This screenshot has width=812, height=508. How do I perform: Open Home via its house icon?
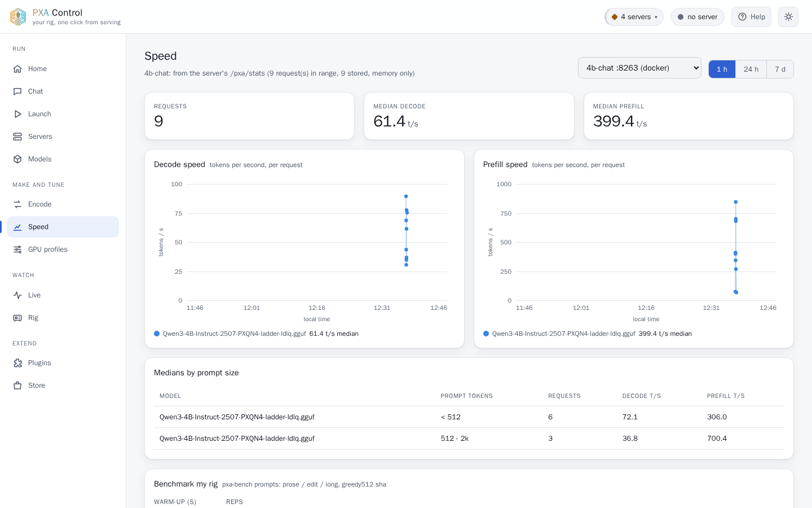click(17, 69)
